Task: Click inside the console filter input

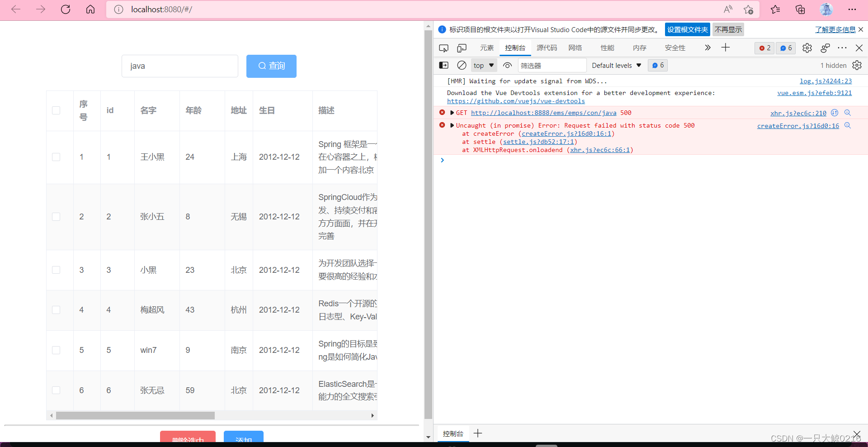Action: pos(552,65)
